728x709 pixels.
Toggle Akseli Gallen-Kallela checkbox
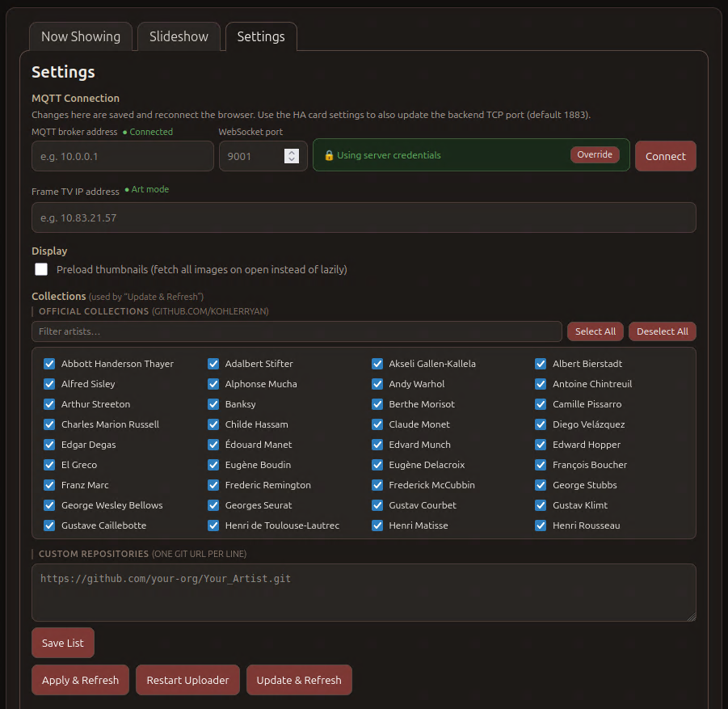(377, 364)
